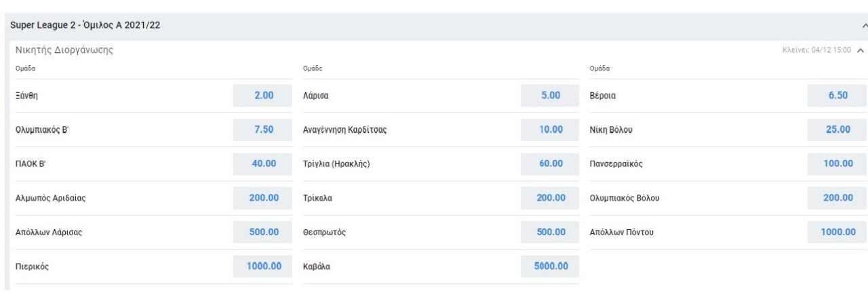Bet on Βέροια at 6.50
Viewport: 868px width, 303px height.
[x=837, y=96]
